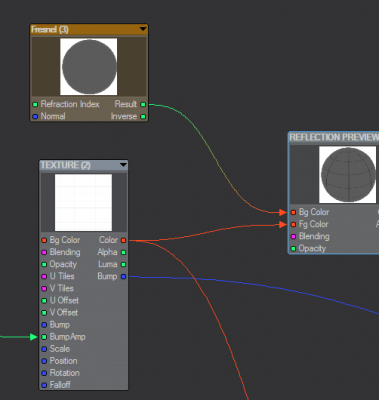
Task: Click the Reflection Preview node title
Action: [x=334, y=137]
